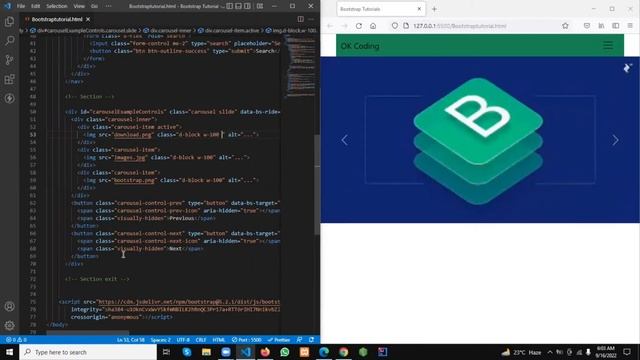Click the split editor right icon
This screenshot has width=640, height=360.
300,19
